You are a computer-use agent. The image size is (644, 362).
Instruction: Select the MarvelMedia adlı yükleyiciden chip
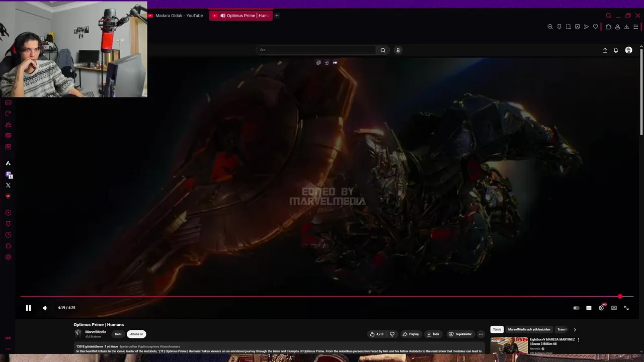pyautogui.click(x=529, y=329)
